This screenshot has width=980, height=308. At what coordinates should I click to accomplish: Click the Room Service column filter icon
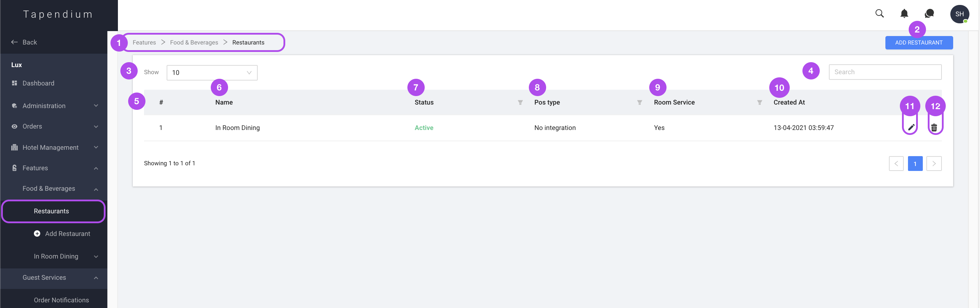[x=759, y=102]
